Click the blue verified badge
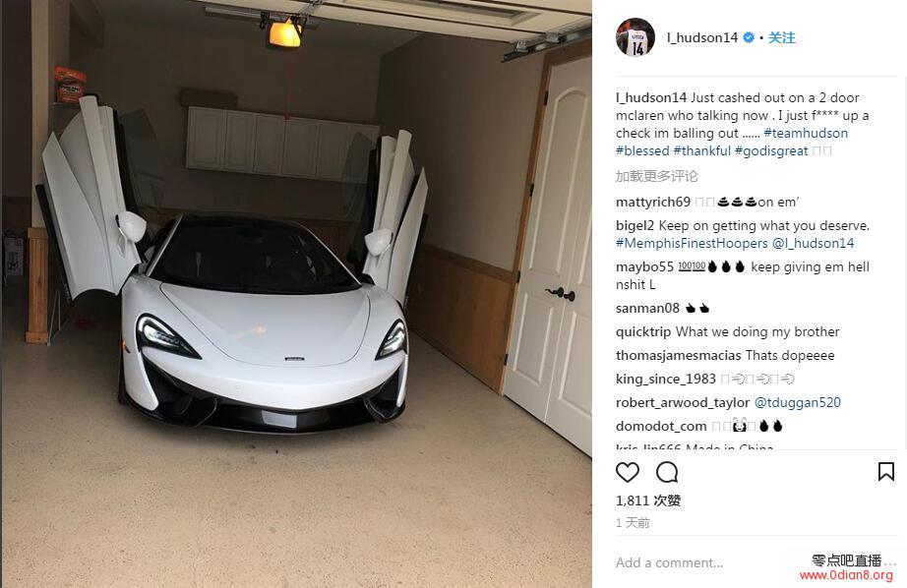907x588 pixels. 748,37
